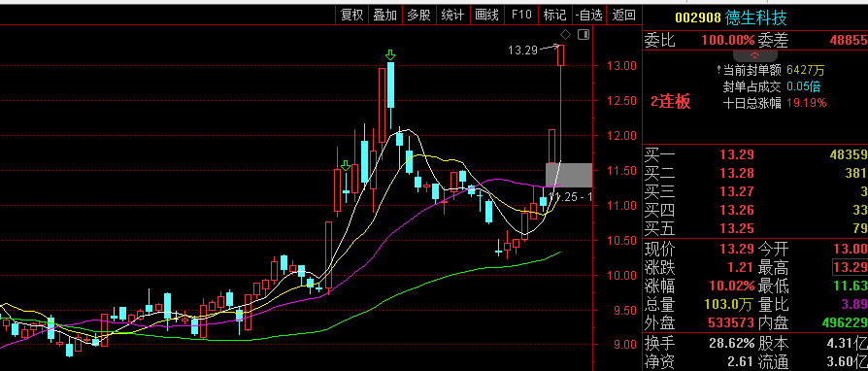Click the tall green down-arrow signal marker
The image size is (868, 371).
[391, 54]
